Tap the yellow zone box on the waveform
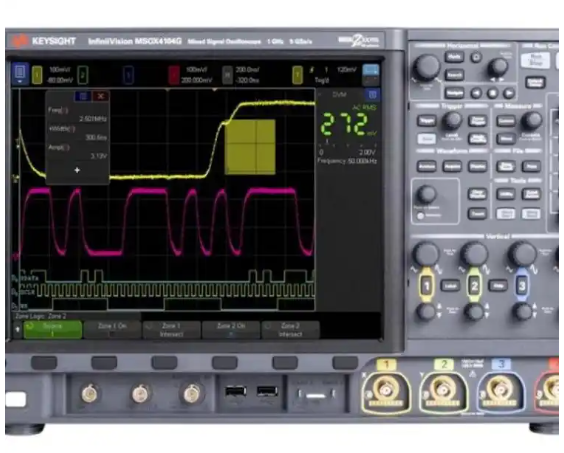This screenshot has width=564, height=453. click(x=250, y=147)
